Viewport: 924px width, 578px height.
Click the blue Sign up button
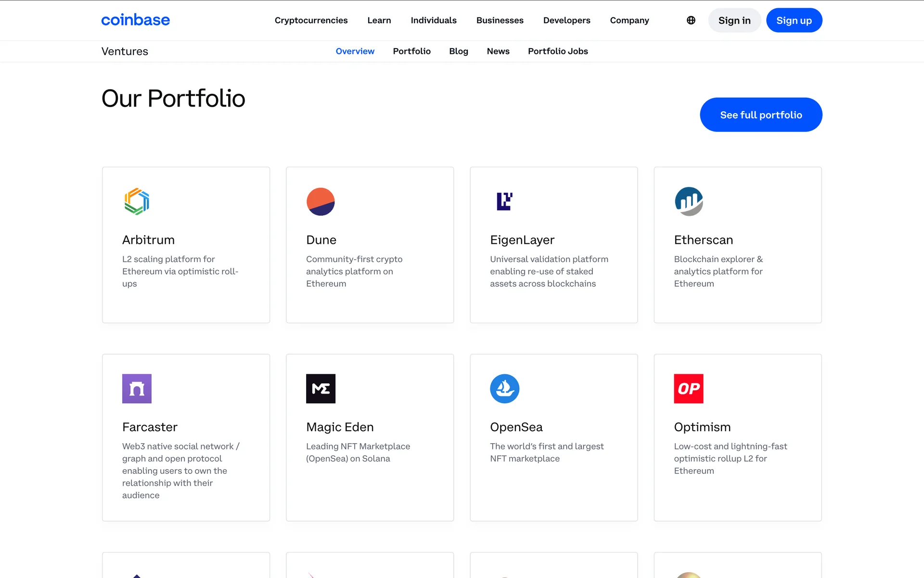click(x=794, y=20)
